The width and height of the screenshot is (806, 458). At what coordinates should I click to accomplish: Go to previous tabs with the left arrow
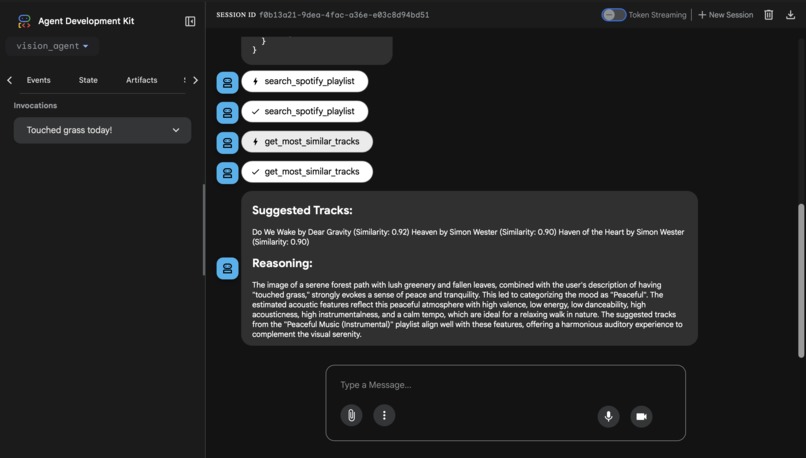10,80
